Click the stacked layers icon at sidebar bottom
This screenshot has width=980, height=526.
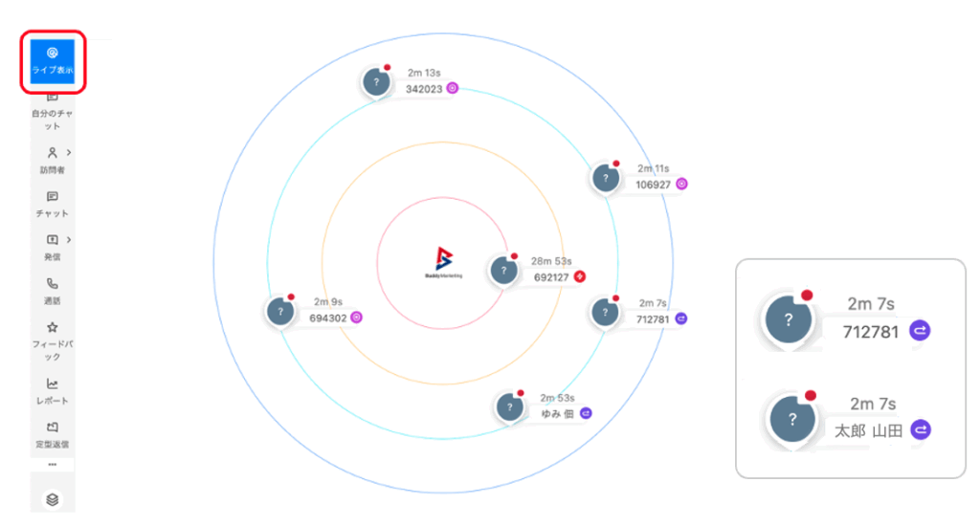click(52, 498)
